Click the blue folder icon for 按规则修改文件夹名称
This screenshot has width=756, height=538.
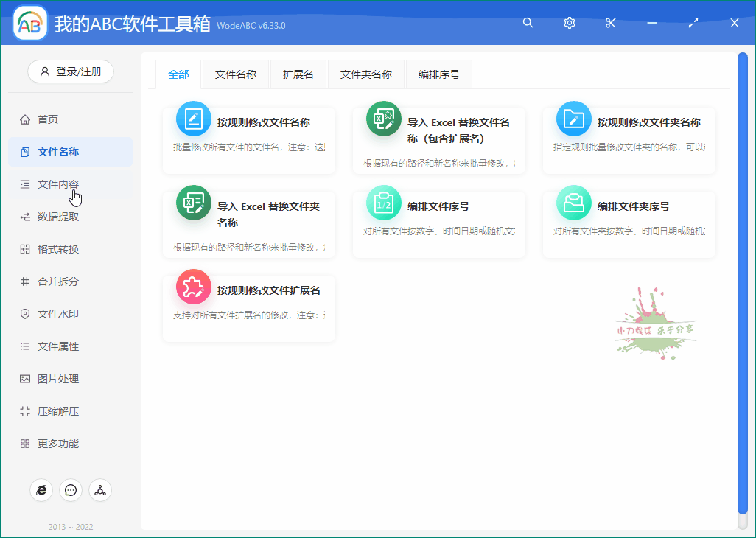[574, 119]
